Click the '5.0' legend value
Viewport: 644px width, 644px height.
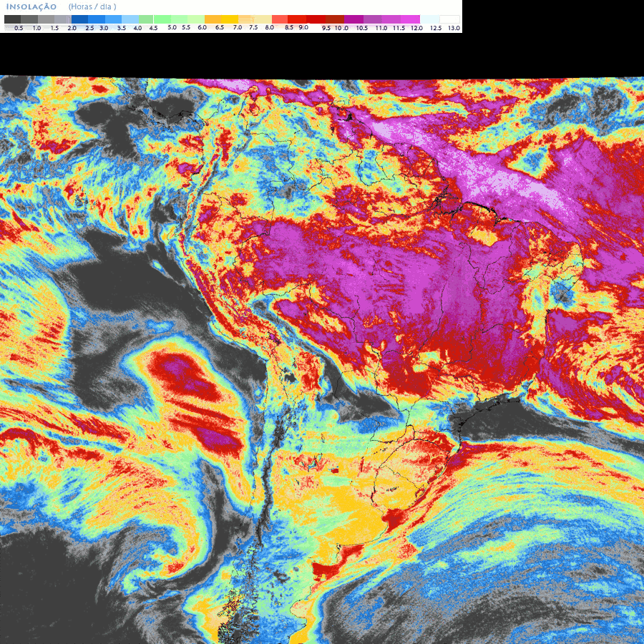172,27
